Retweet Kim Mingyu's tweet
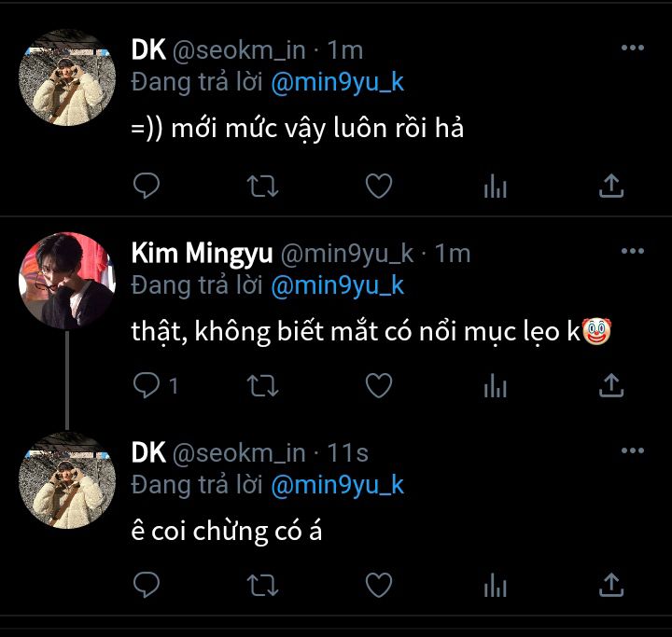The height and width of the screenshot is (637, 672). pos(262,385)
